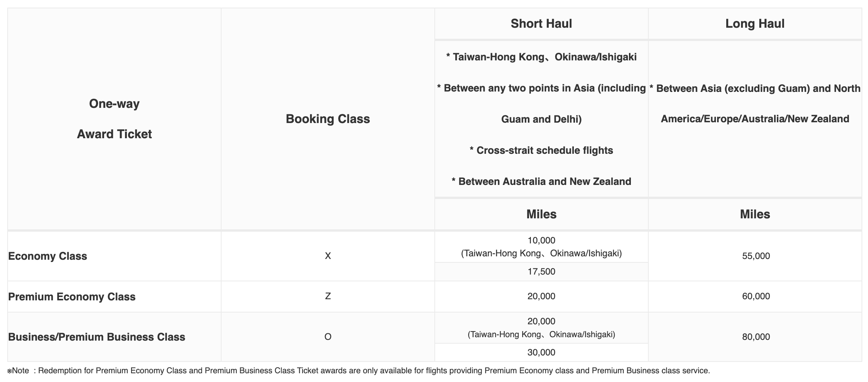The width and height of the screenshot is (868, 382).
Task: Click the 17,500 economy miles cell
Action: click(541, 272)
